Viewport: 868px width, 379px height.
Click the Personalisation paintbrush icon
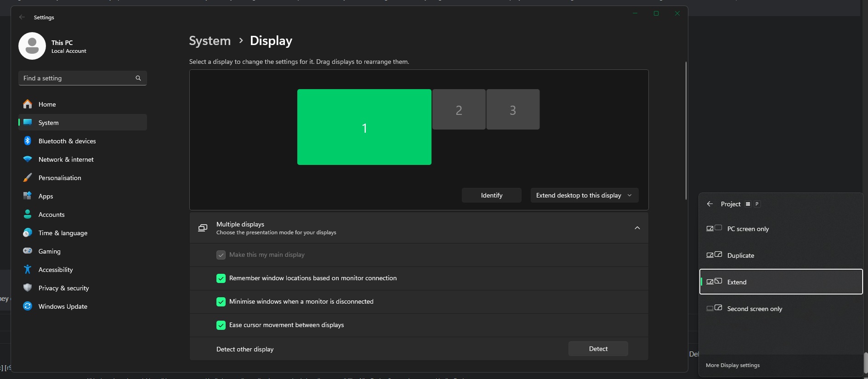pyautogui.click(x=28, y=177)
